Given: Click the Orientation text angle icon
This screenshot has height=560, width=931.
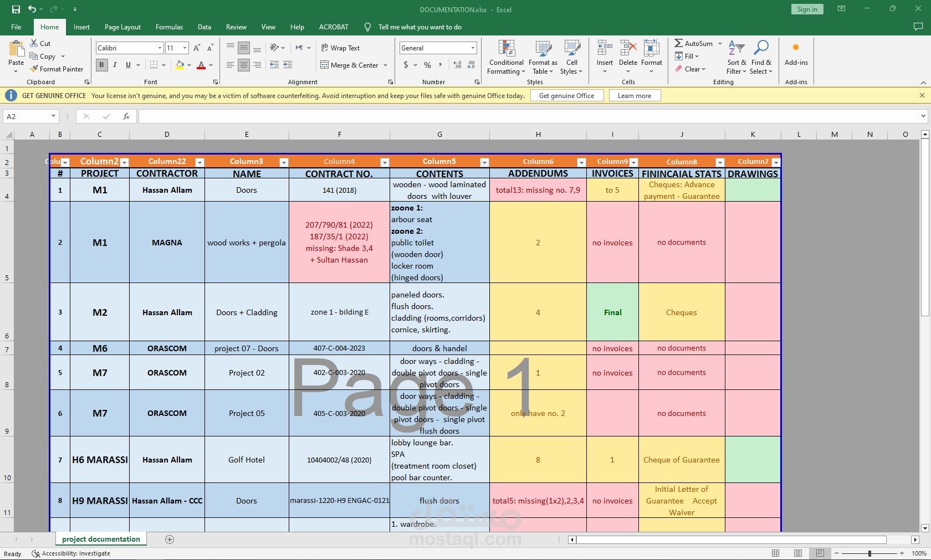Looking at the screenshot, I should pyautogui.click(x=274, y=48).
